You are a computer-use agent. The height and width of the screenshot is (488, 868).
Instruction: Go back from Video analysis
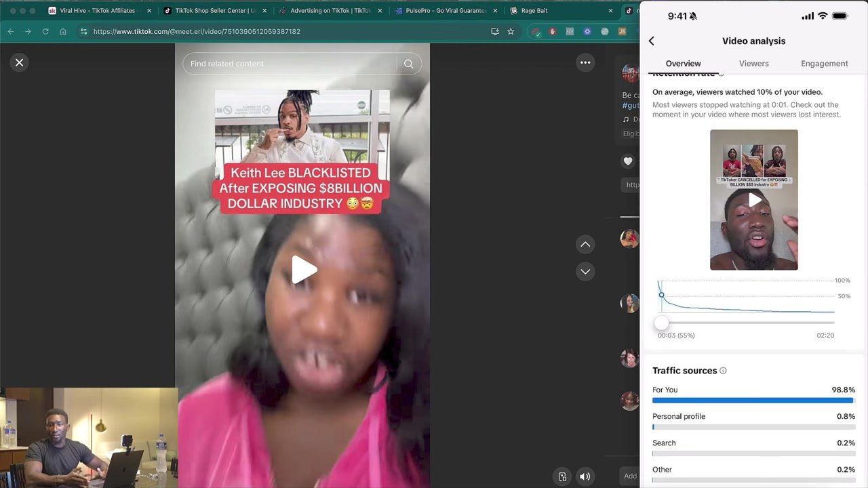[x=652, y=41]
